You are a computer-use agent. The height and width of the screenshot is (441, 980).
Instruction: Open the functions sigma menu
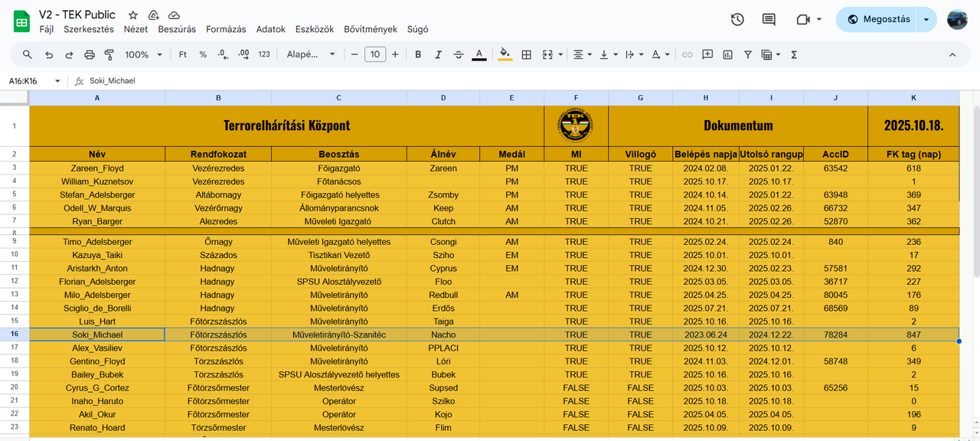click(x=794, y=54)
